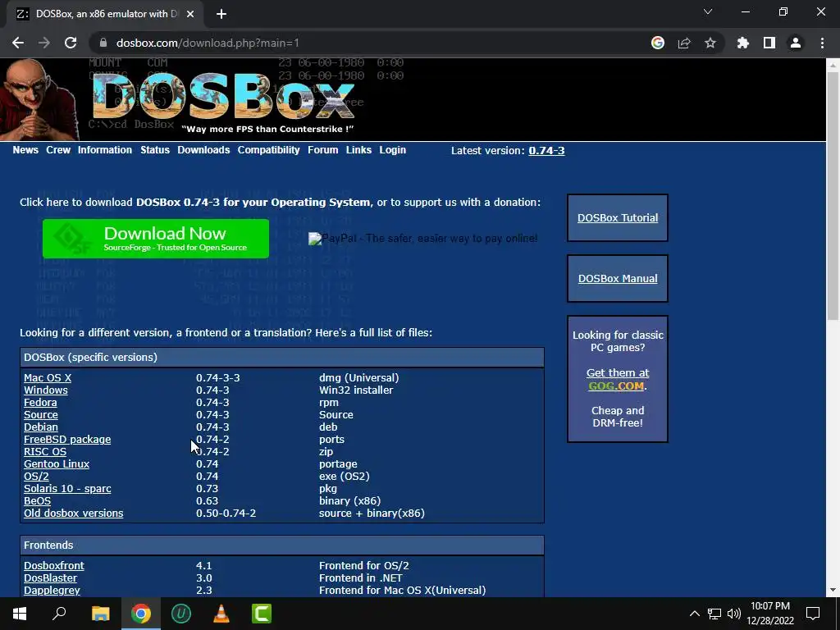Open the Links menu item
Image resolution: width=840 pixels, height=630 pixels.
coord(359,150)
